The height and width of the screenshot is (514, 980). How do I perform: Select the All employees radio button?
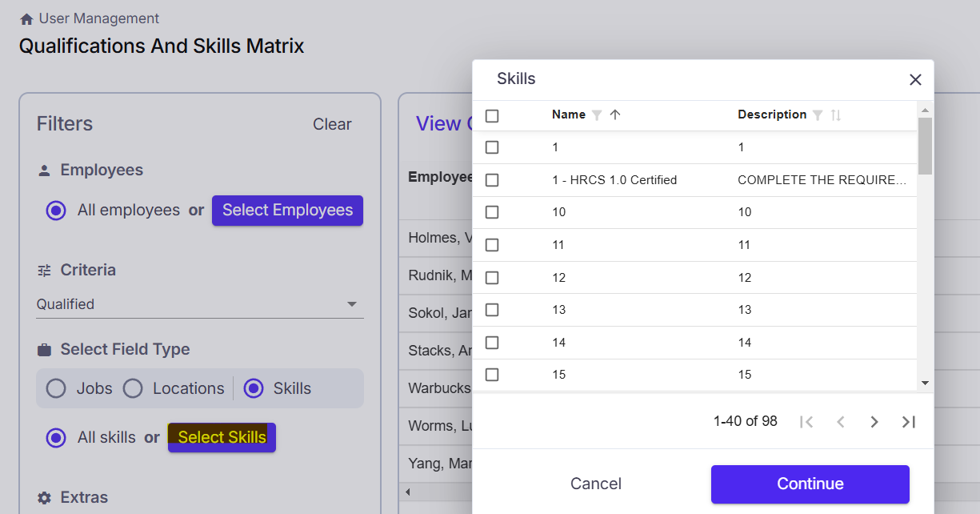click(x=56, y=211)
